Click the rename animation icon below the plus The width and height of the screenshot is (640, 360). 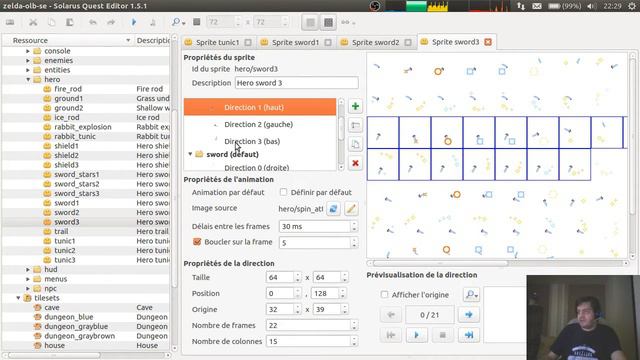click(x=356, y=125)
